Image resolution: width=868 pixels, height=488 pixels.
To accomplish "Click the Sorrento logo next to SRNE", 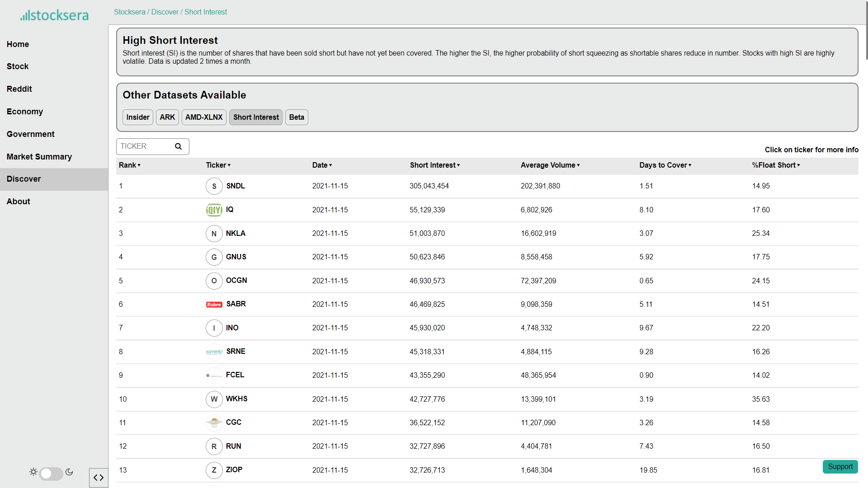I will click(x=214, y=352).
